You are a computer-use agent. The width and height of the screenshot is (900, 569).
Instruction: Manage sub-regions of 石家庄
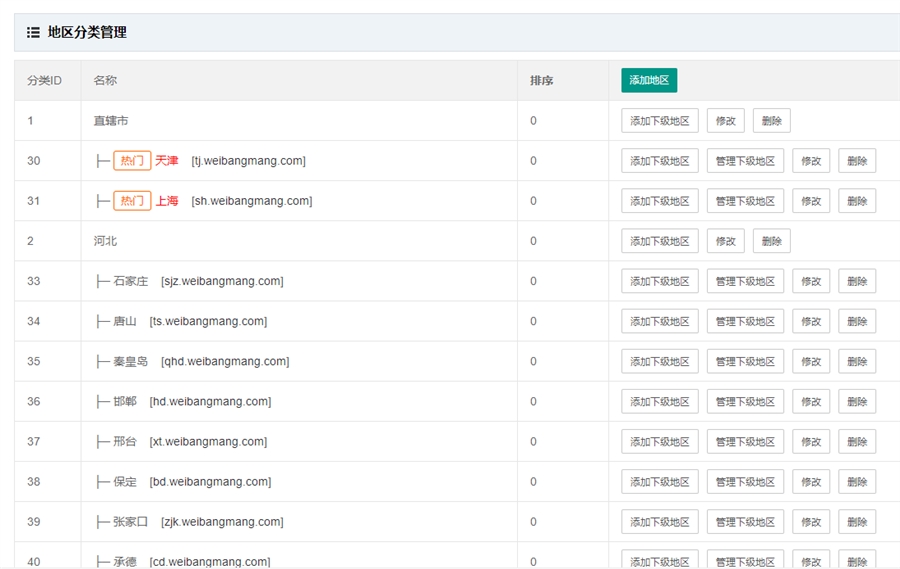click(x=745, y=281)
